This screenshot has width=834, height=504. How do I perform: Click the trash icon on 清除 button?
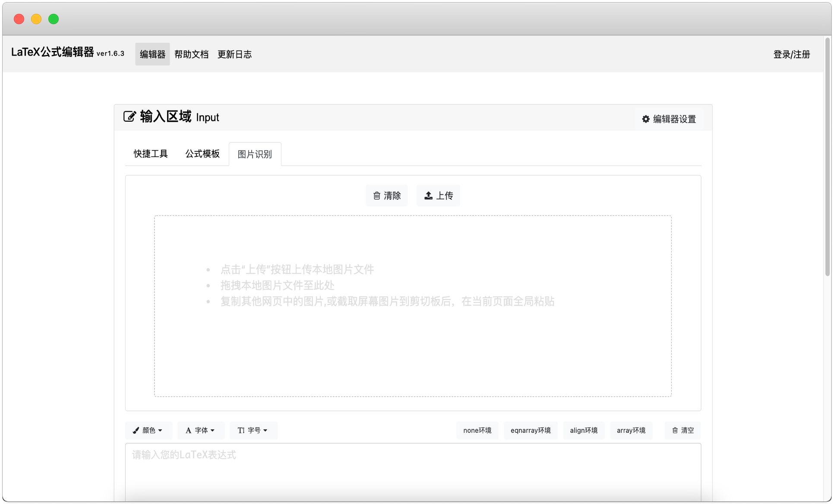pos(377,196)
